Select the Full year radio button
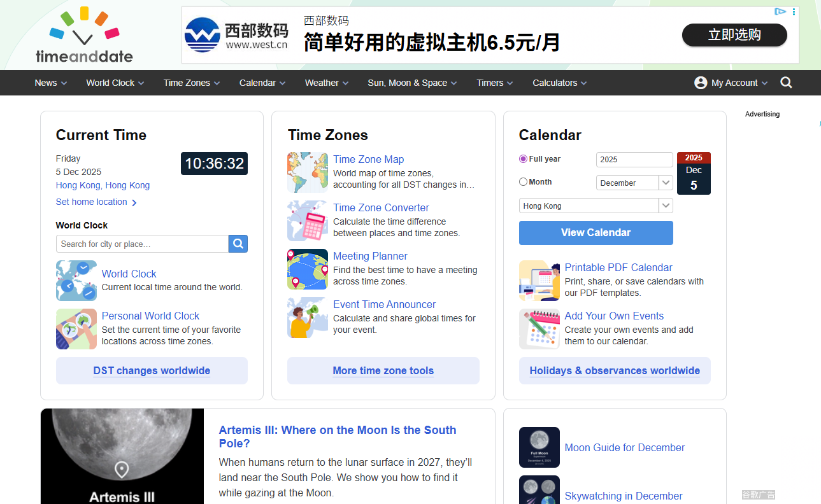 524,159
